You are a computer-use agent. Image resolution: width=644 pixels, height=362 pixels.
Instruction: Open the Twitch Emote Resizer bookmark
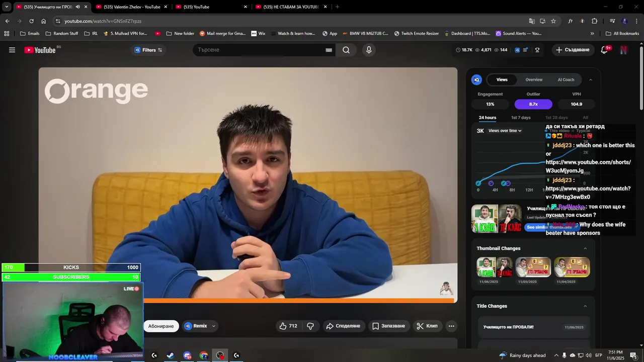click(416, 34)
